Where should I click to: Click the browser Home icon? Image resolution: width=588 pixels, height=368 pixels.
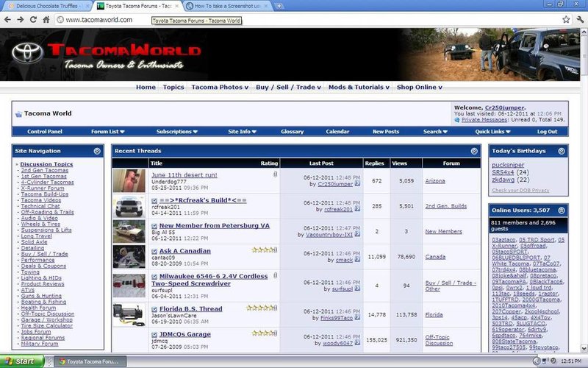click(46, 20)
